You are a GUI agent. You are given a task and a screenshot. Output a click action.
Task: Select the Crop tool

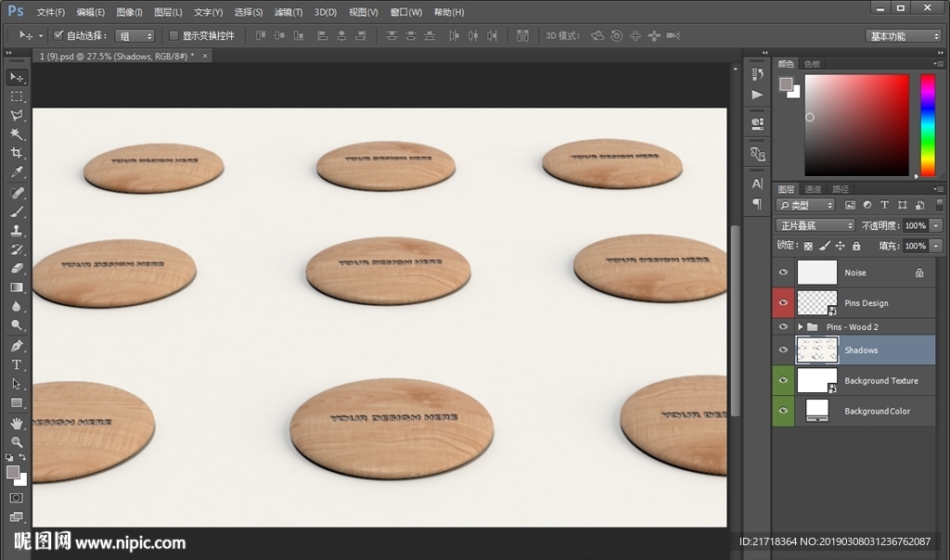(x=17, y=153)
